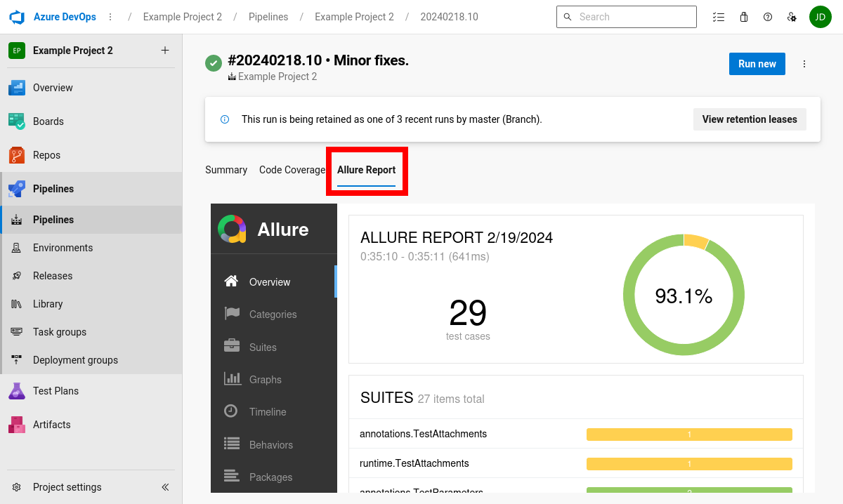Image resolution: width=843 pixels, height=504 pixels.
Task: Click the Help question mark icon
Action: pyautogui.click(x=767, y=16)
